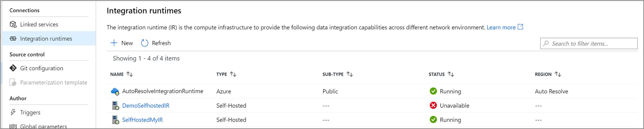
Task: Click the Search to filter items field
Action: click(x=591, y=43)
